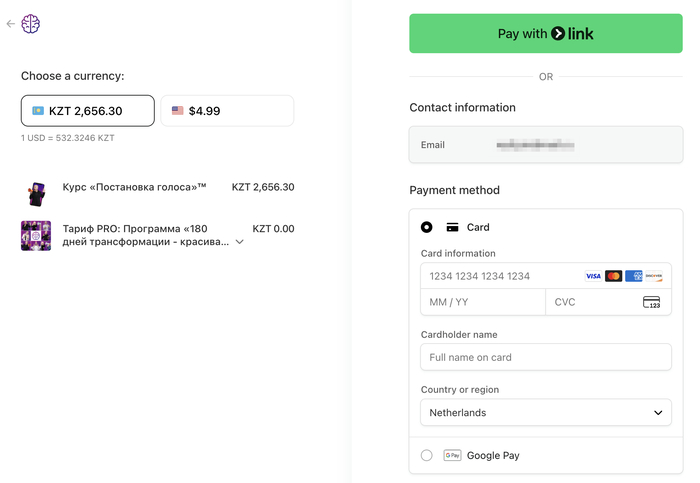This screenshot has width=700, height=483.
Task: Open the Country or region dropdown
Action: [x=546, y=412]
